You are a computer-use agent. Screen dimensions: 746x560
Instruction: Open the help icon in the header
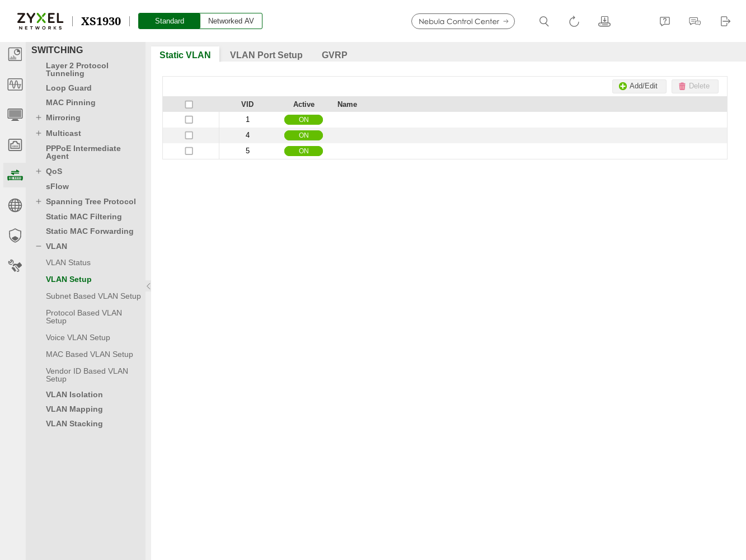(664, 21)
